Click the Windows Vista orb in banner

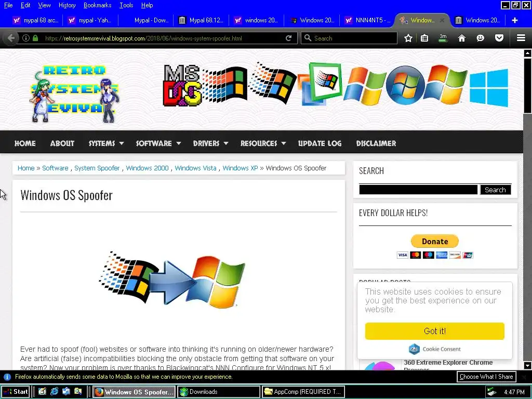pyautogui.click(x=405, y=85)
